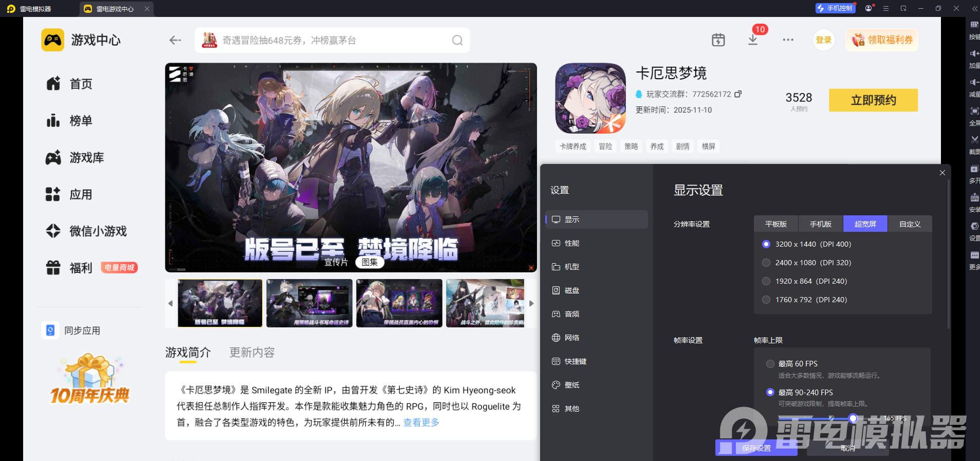Click the 立即预约 reserve button
This screenshot has height=461, width=980.
[x=873, y=100]
